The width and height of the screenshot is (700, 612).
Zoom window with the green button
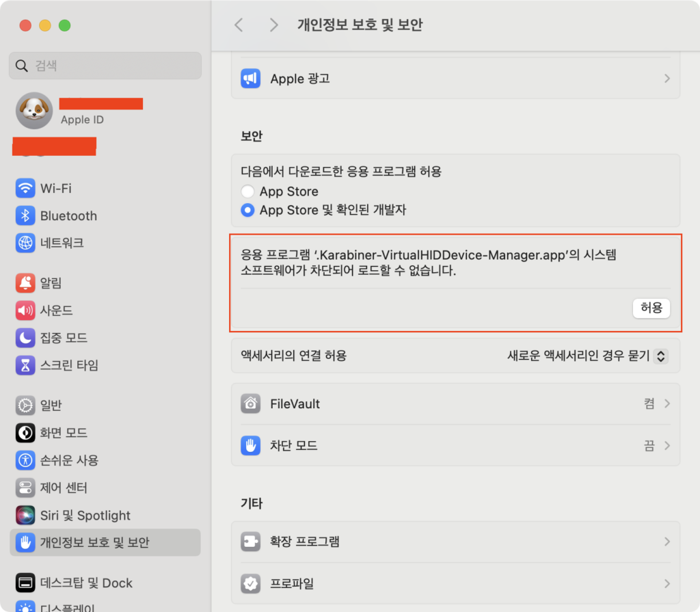pyautogui.click(x=65, y=25)
